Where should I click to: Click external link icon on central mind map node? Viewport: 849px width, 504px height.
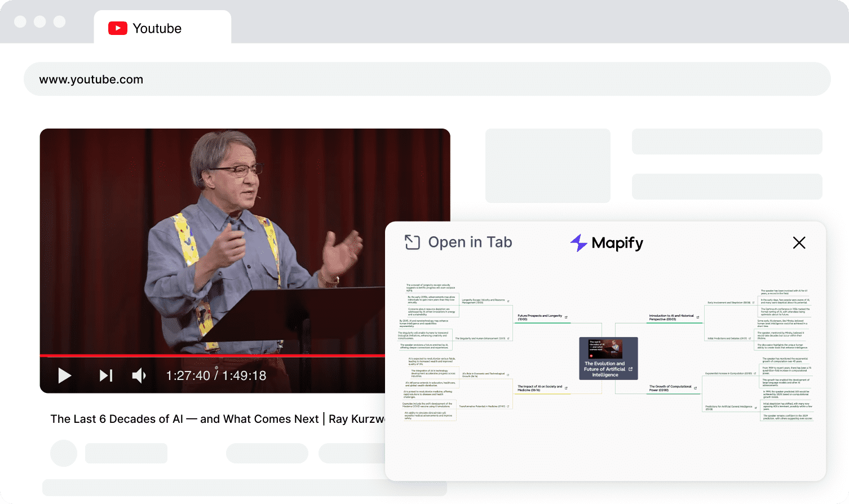[630, 369]
